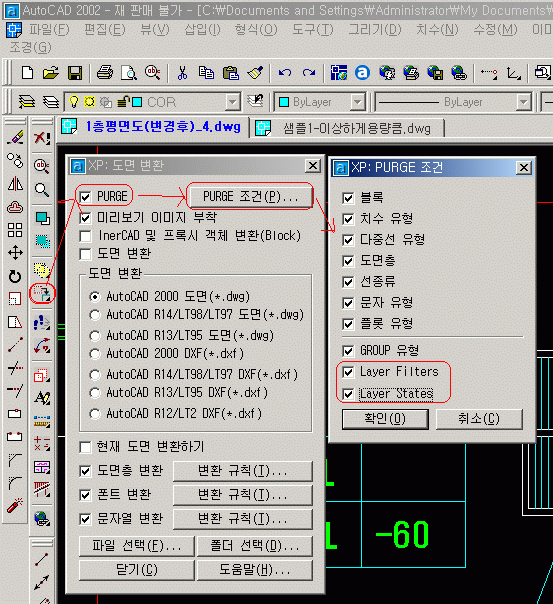Click the PURGE 조건(P)... button
The height and width of the screenshot is (604, 553).
[x=250, y=196]
